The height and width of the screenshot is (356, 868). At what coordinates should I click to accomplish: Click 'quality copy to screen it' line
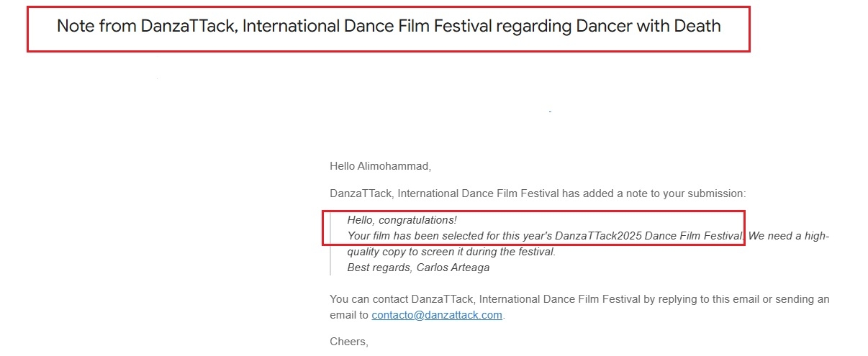405,252
